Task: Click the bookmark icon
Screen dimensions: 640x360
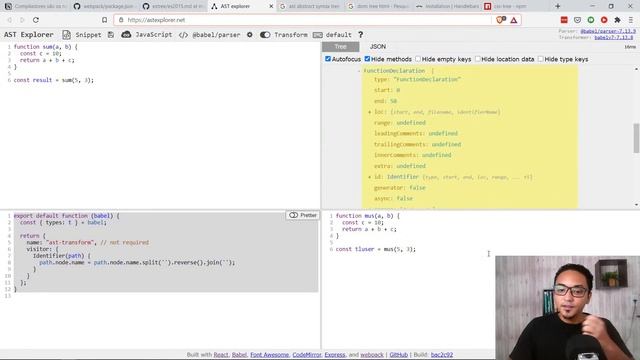Action: pyautogui.click(x=104, y=20)
